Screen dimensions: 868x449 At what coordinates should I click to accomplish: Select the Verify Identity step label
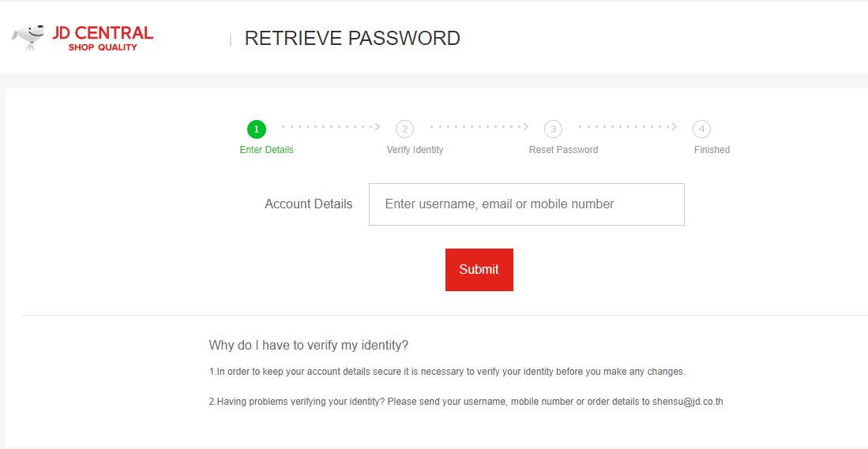(x=415, y=150)
